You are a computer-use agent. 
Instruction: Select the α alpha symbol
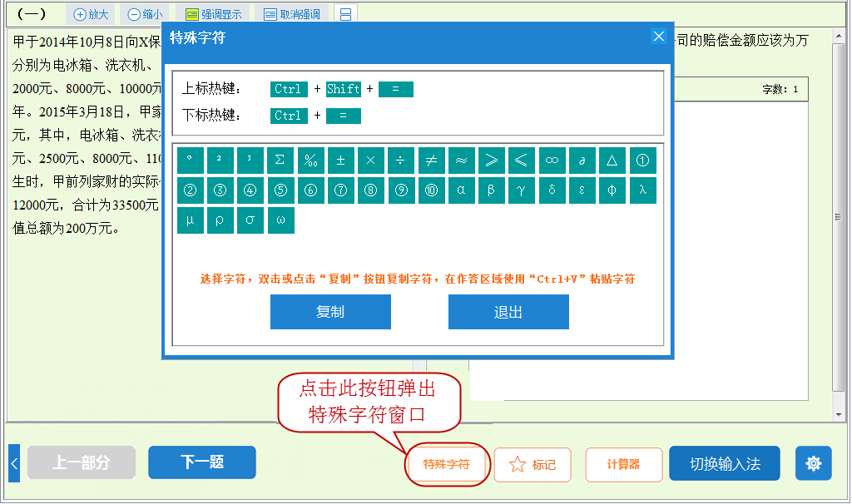461,190
